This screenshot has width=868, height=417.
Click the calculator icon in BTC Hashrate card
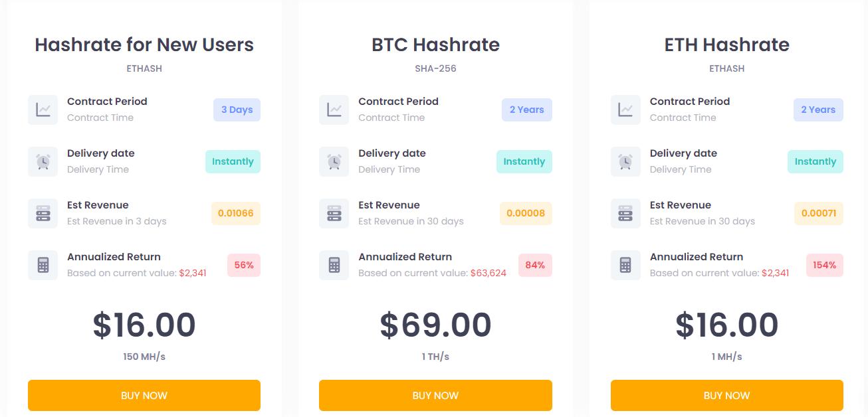click(x=334, y=265)
